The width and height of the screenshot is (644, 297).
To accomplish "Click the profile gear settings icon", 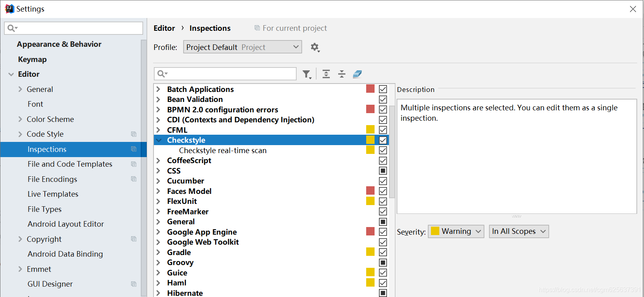I will pos(315,48).
